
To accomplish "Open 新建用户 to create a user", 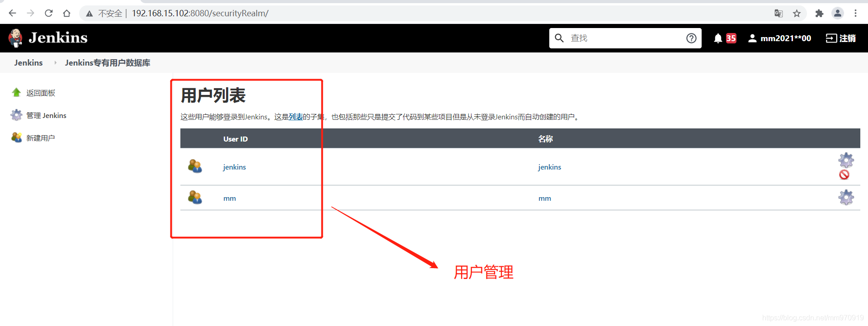I will click(x=41, y=138).
